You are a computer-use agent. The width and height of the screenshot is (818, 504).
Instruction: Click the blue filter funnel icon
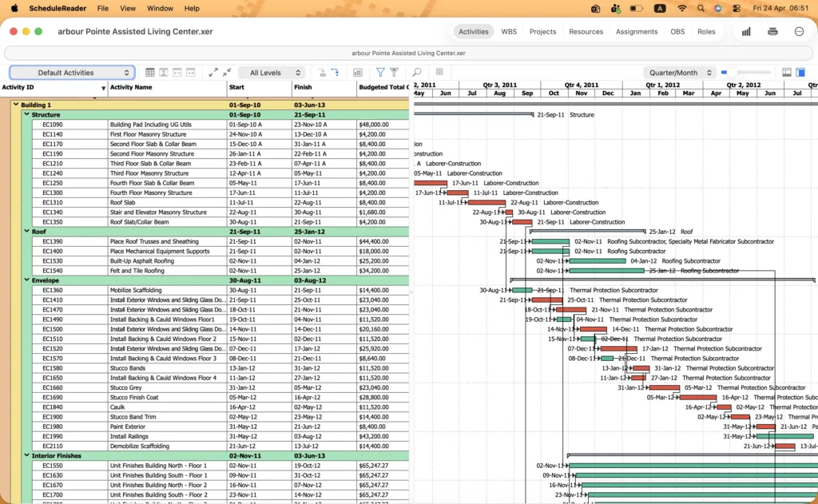(380, 73)
